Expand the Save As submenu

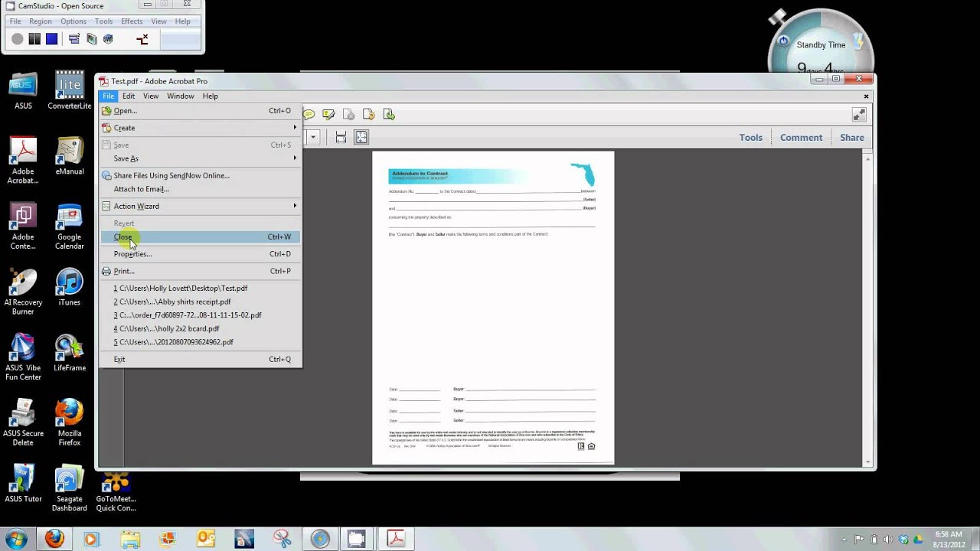click(201, 158)
